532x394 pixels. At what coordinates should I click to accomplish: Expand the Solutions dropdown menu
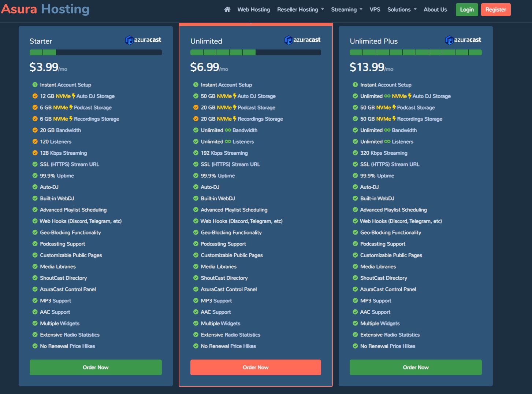402,10
